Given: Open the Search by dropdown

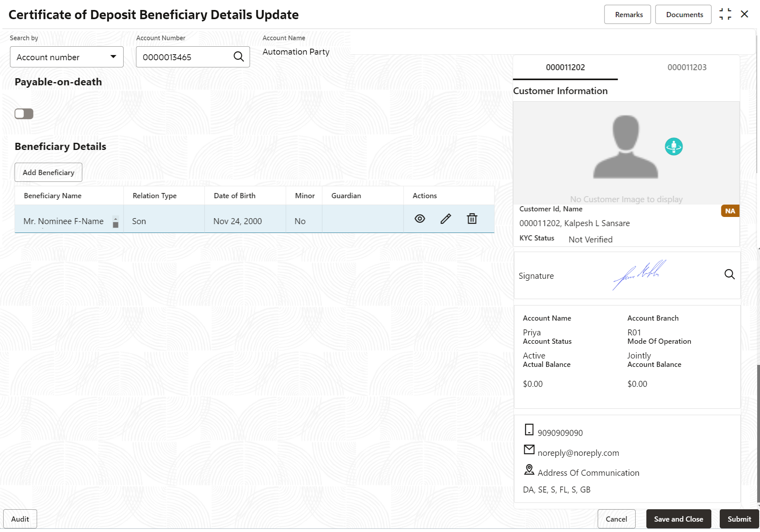Looking at the screenshot, I should click(x=67, y=57).
